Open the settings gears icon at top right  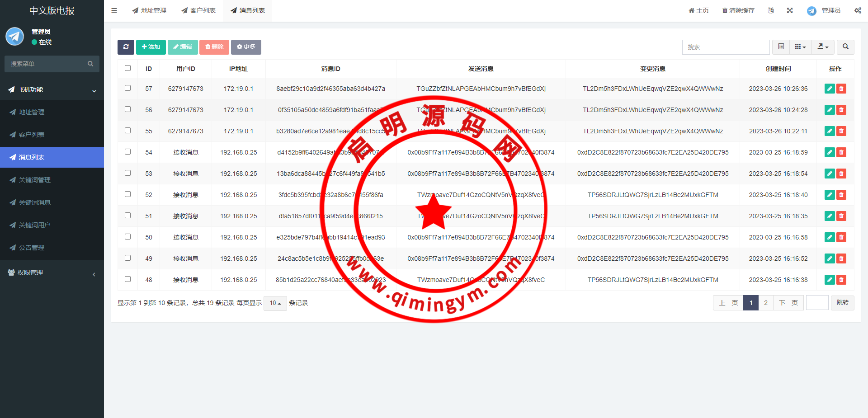(x=858, y=10)
